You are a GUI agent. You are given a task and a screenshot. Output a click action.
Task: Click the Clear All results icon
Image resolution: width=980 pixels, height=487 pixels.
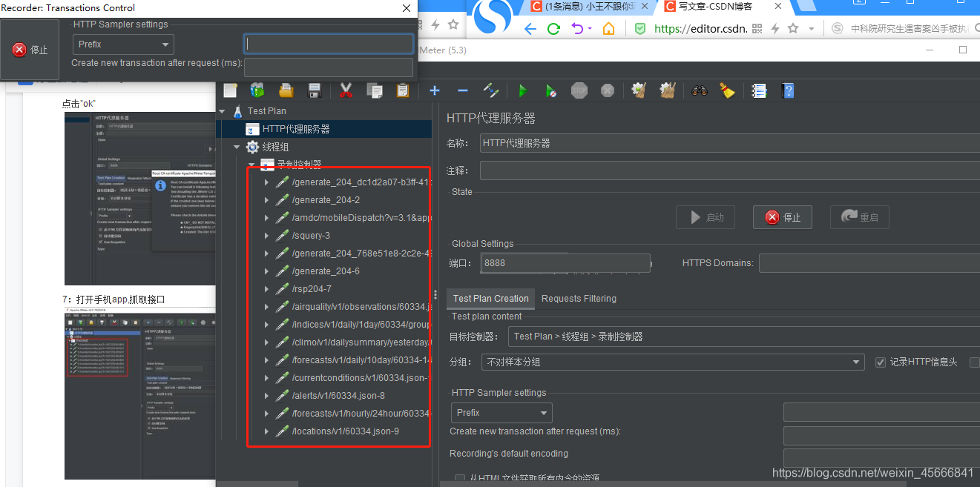point(667,90)
